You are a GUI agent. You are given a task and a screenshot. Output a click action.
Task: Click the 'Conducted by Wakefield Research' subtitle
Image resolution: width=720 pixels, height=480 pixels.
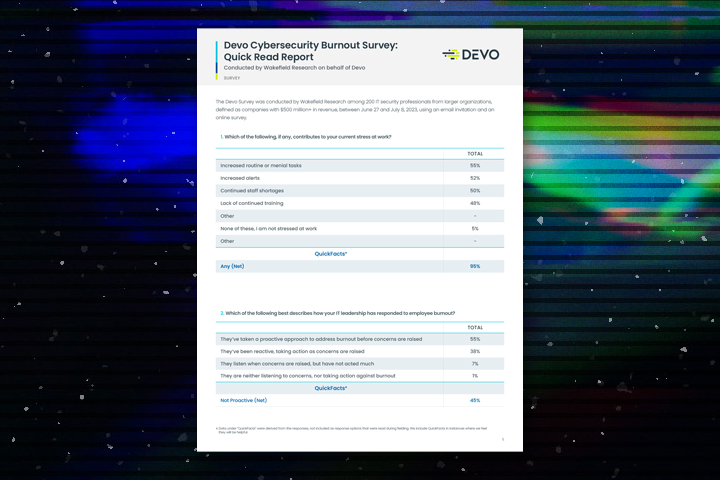pyautogui.click(x=294, y=67)
